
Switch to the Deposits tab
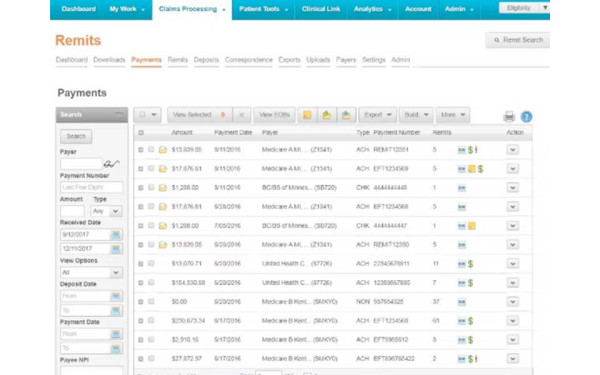tap(206, 60)
